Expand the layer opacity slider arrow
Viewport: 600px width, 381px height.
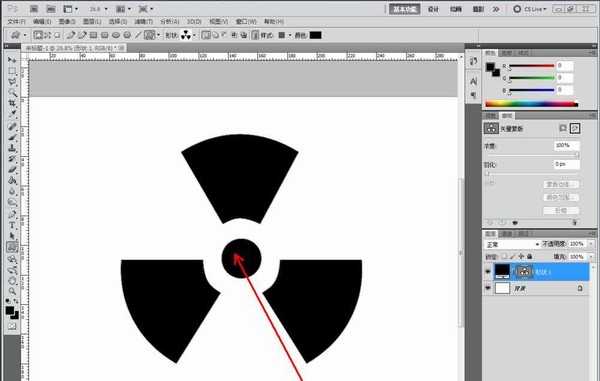pyautogui.click(x=591, y=244)
